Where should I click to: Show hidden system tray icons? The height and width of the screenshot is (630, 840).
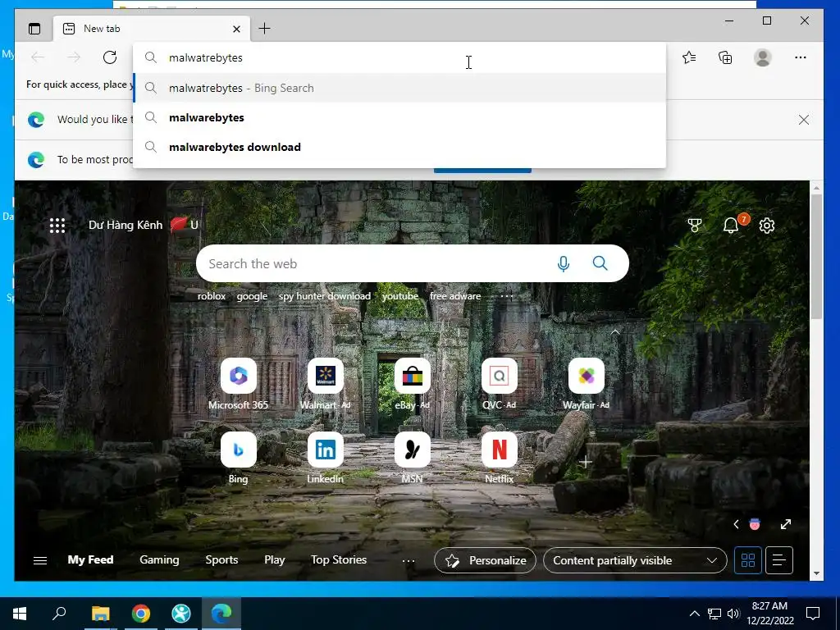694,614
